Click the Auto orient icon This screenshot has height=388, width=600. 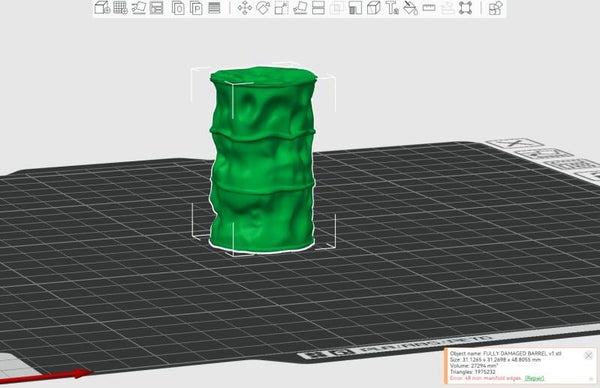(139, 8)
